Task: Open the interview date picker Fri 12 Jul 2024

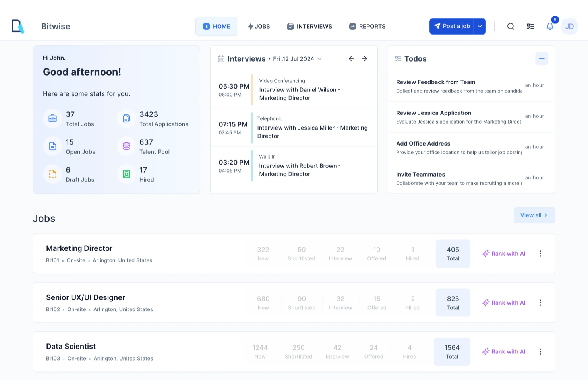Action: [297, 59]
